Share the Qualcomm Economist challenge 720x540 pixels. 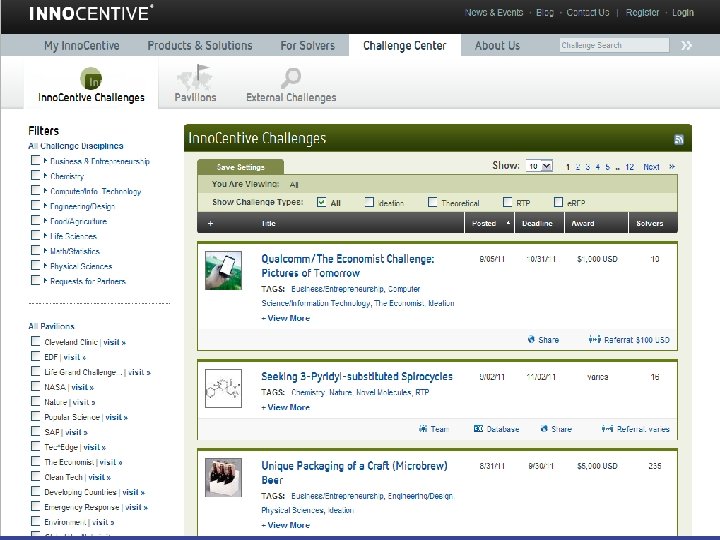[543, 340]
